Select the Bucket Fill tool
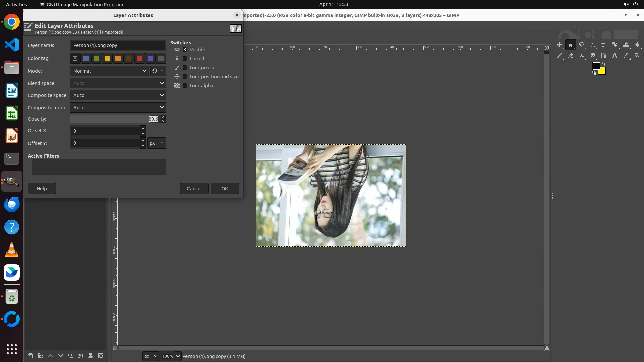The width and height of the screenshot is (644, 362). point(637,45)
